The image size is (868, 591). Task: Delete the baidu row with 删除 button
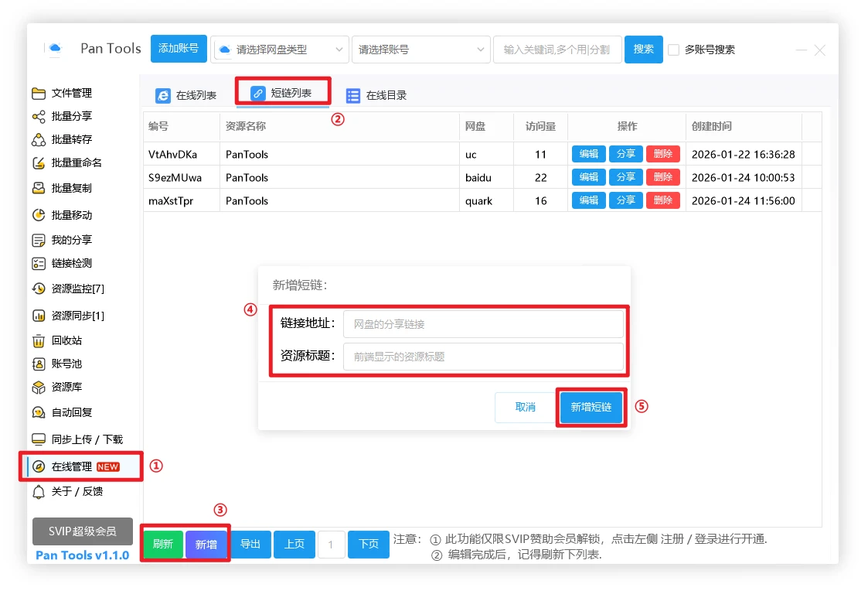point(662,177)
